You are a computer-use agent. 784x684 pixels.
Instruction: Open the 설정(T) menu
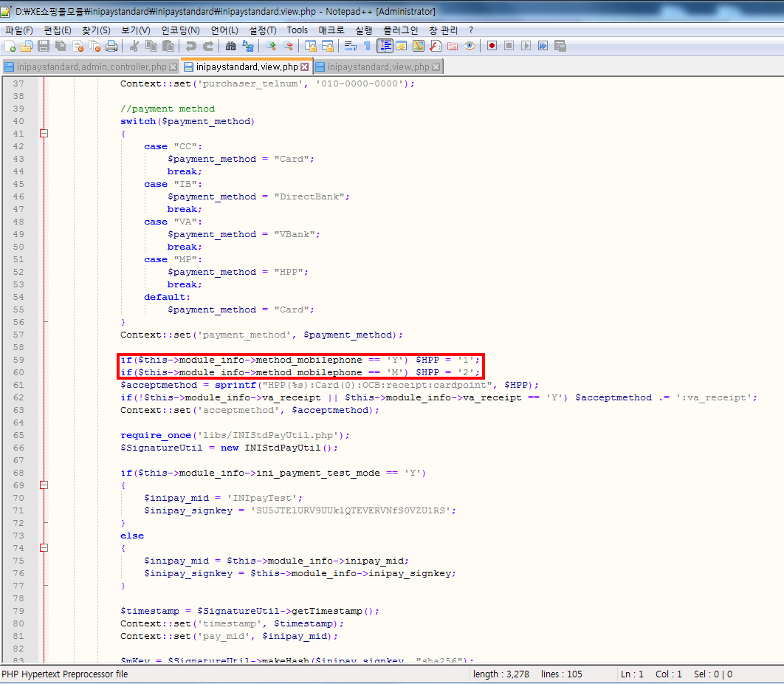(263, 30)
